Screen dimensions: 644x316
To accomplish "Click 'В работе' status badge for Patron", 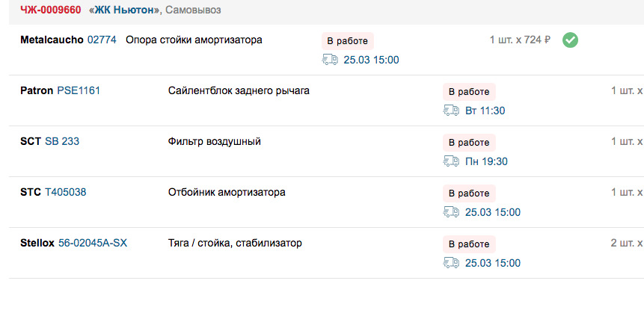I will [469, 92].
